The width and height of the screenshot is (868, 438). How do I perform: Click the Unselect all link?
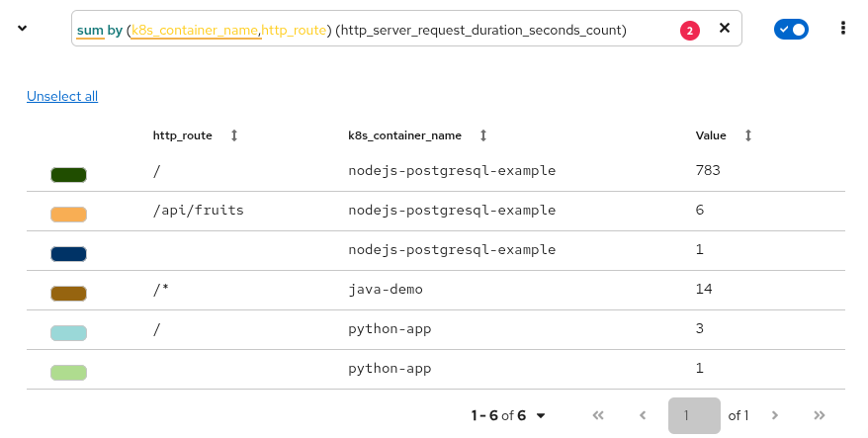[62, 96]
